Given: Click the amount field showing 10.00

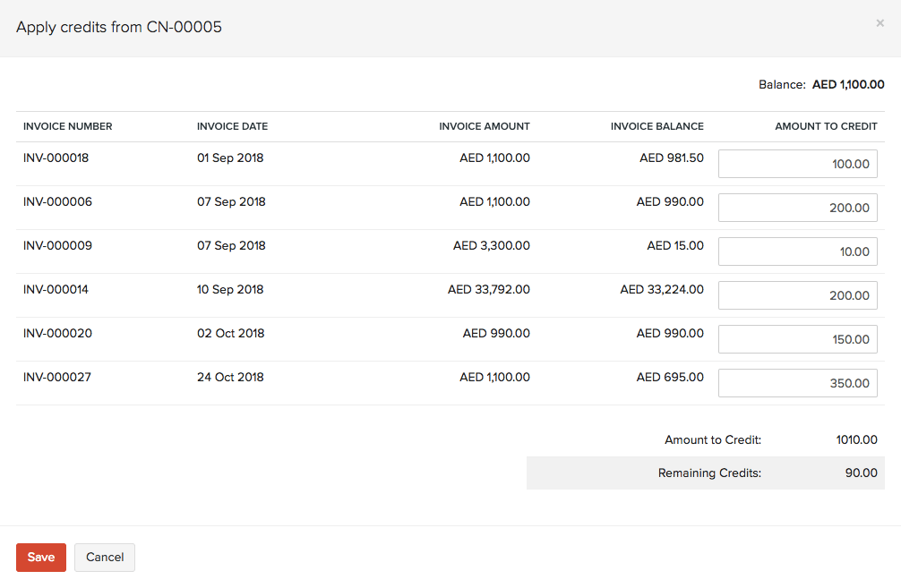Looking at the screenshot, I should pyautogui.click(x=797, y=251).
